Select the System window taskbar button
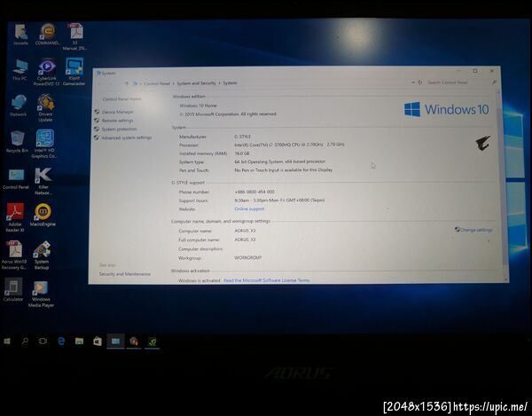The height and width of the screenshot is (416, 532). pos(115,341)
